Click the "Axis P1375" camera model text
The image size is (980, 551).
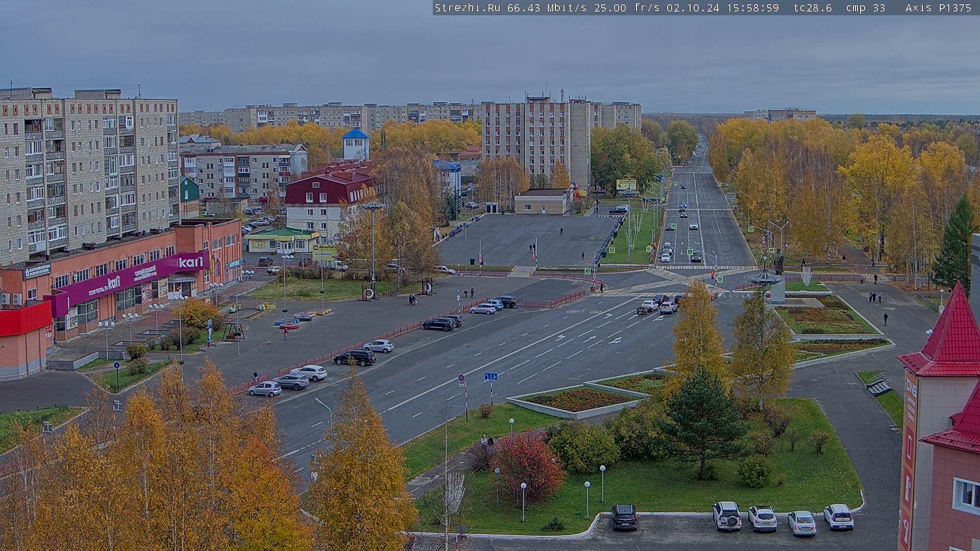coord(938,8)
